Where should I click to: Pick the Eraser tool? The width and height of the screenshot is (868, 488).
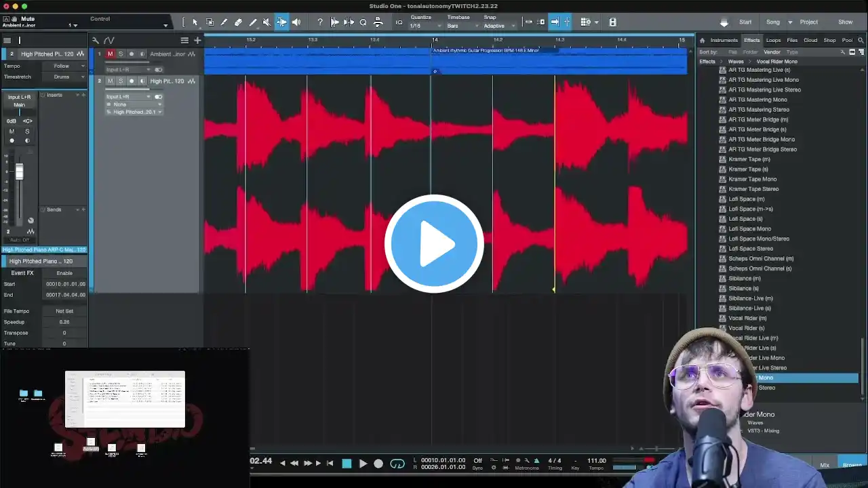238,22
